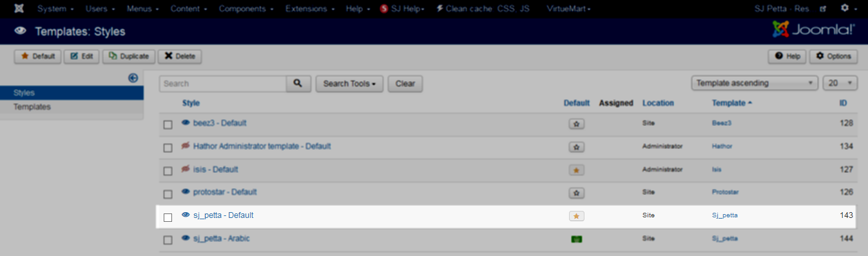Image resolution: width=868 pixels, height=256 pixels.
Task: Open the Hathor template link
Action: point(722,146)
